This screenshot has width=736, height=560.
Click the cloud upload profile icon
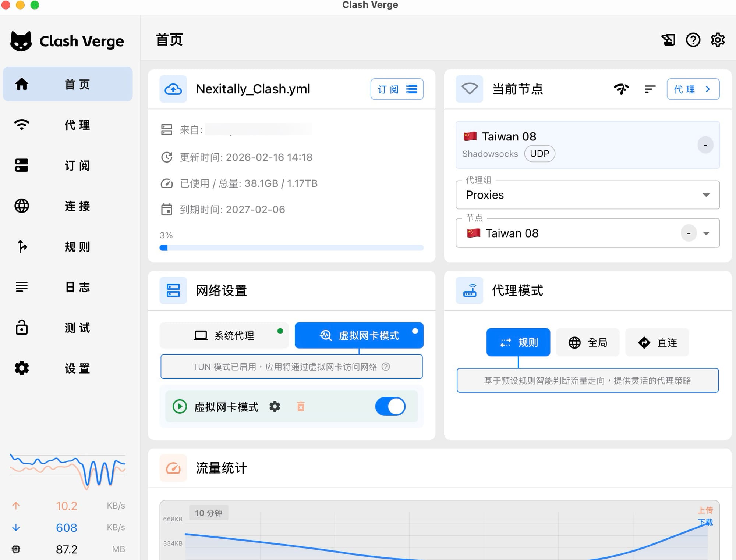click(x=173, y=89)
